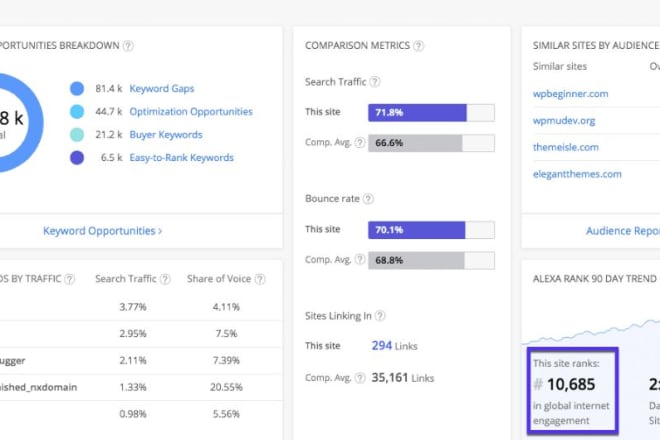The image size is (660, 440).
Task: Open Sites Linking In help tooltip
Action: tap(380, 316)
